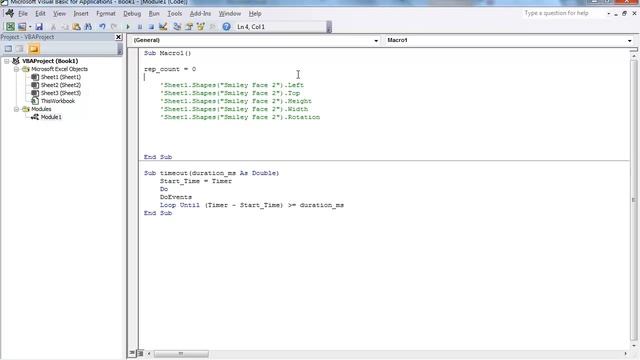Open the Debug menu
This screenshot has width=640, height=360.
(x=132, y=13)
